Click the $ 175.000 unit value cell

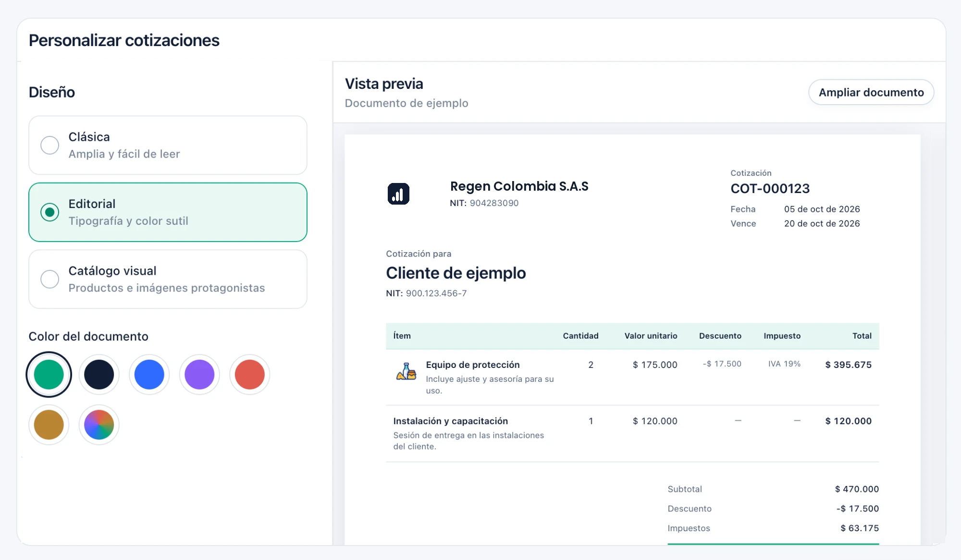(655, 365)
